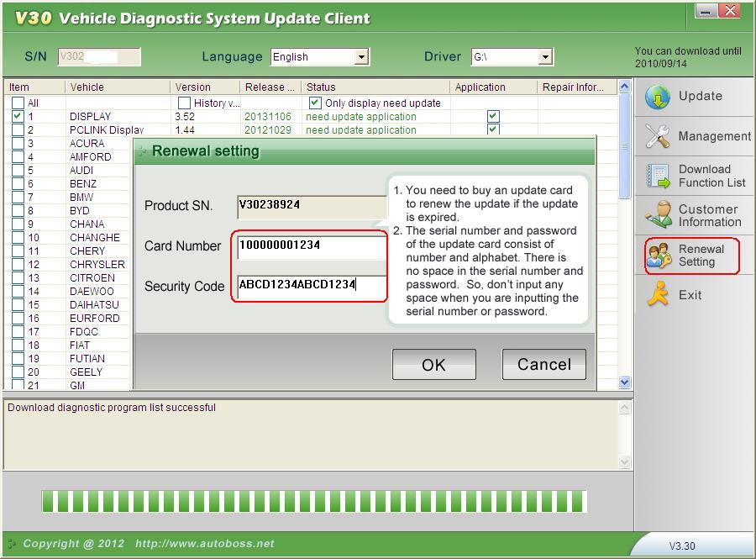Click the download progress bar
This screenshot has height=559, width=756.
(314, 502)
